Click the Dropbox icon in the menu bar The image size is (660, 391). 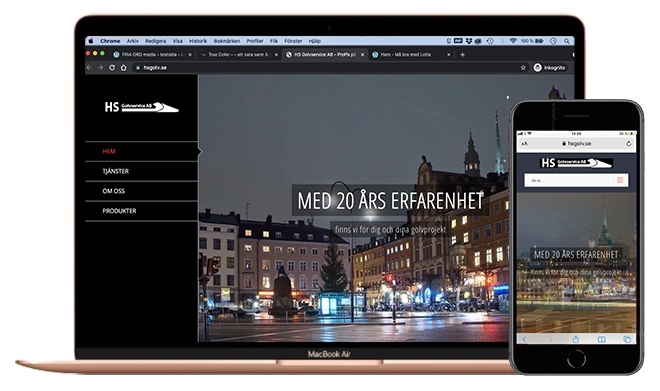click(x=469, y=41)
